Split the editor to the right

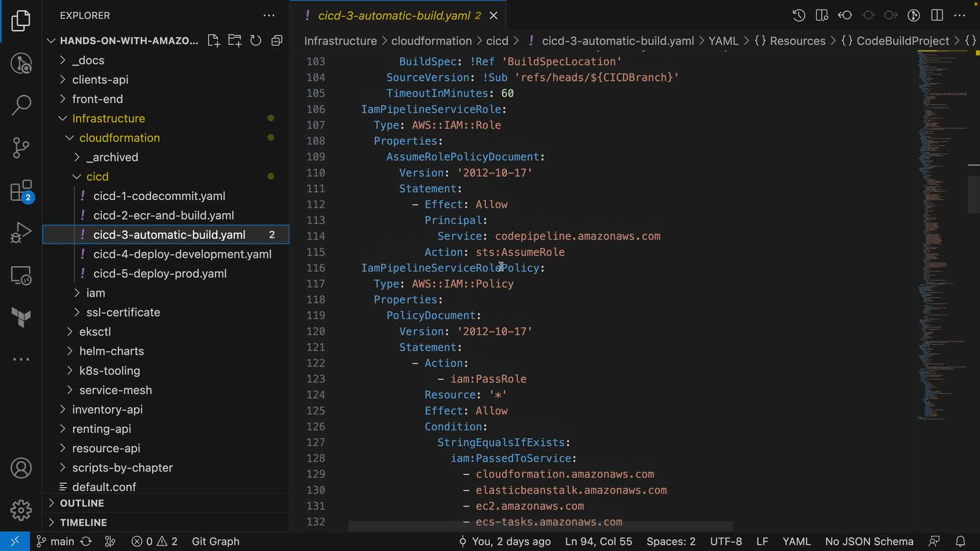coord(937,15)
